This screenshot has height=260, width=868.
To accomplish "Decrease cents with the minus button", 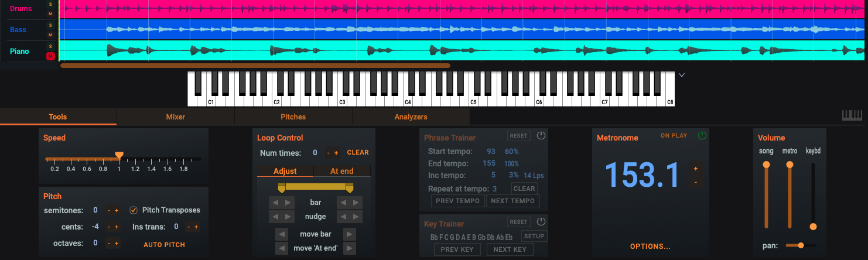I will coord(109,227).
